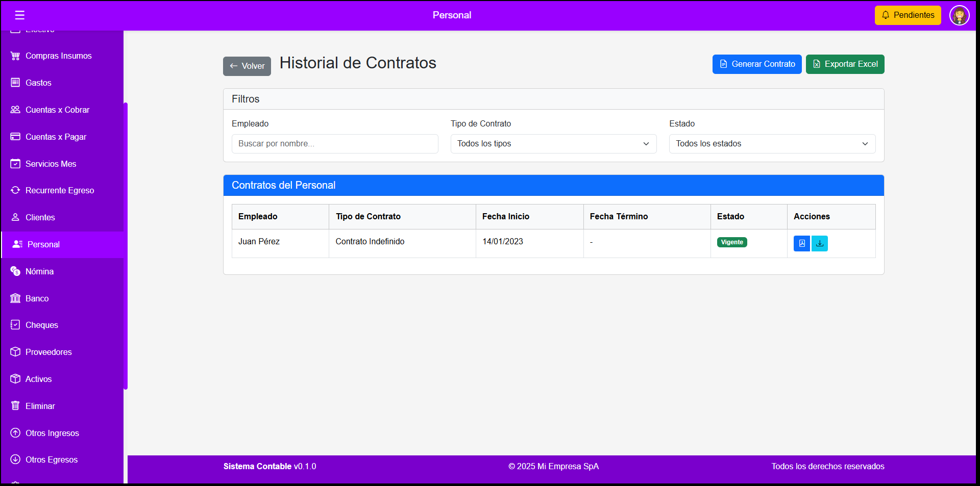The width and height of the screenshot is (980, 486).
Task: Download Juan Pérez contract icon
Action: pyautogui.click(x=820, y=243)
